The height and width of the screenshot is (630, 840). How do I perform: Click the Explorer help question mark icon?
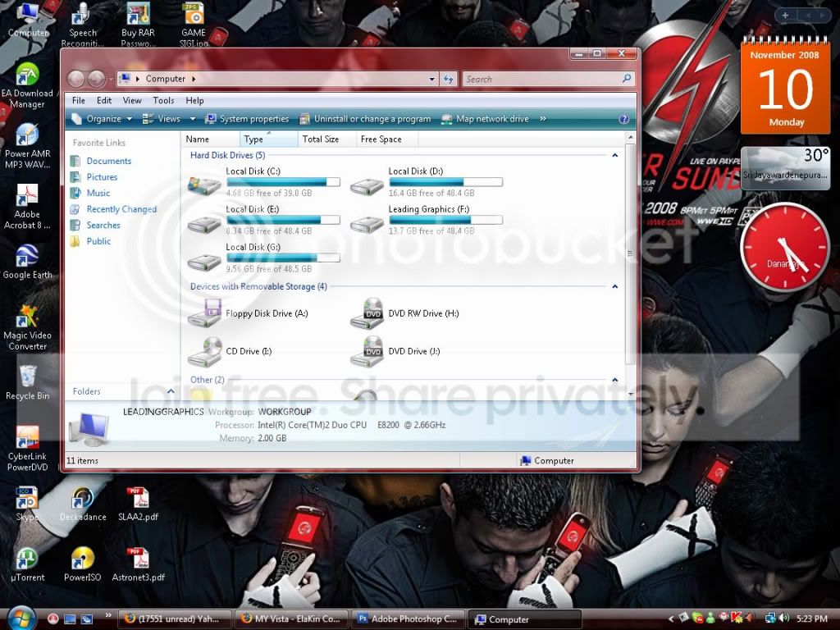pyautogui.click(x=623, y=119)
